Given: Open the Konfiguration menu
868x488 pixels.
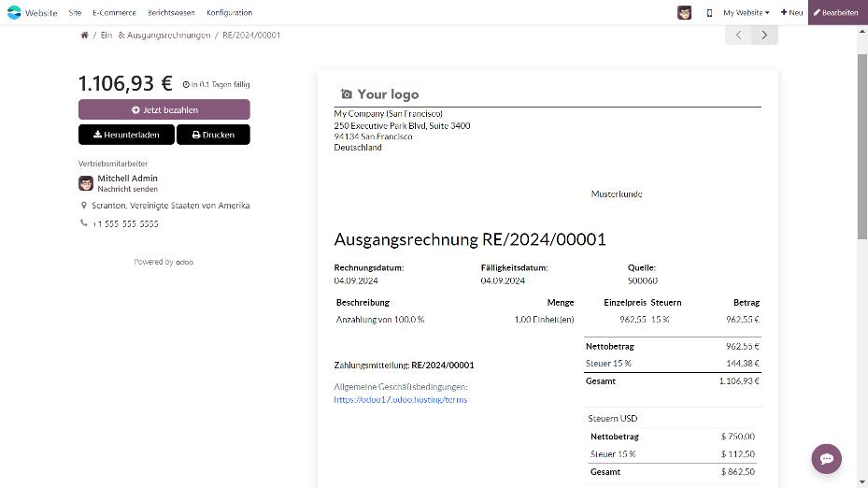Looking at the screenshot, I should click(229, 13).
